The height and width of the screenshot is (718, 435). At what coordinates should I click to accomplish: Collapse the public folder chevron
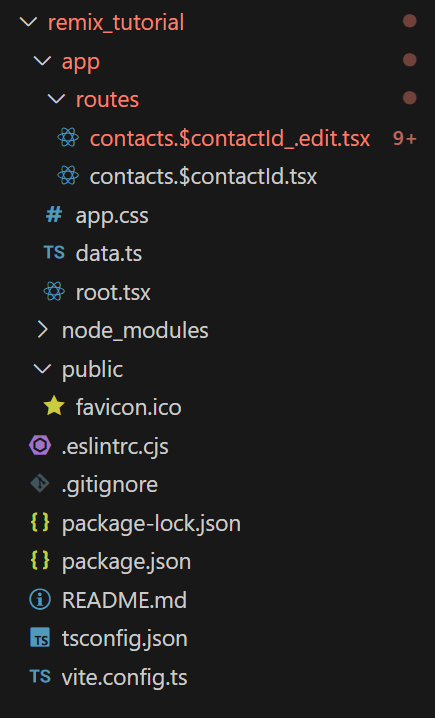click(x=43, y=369)
